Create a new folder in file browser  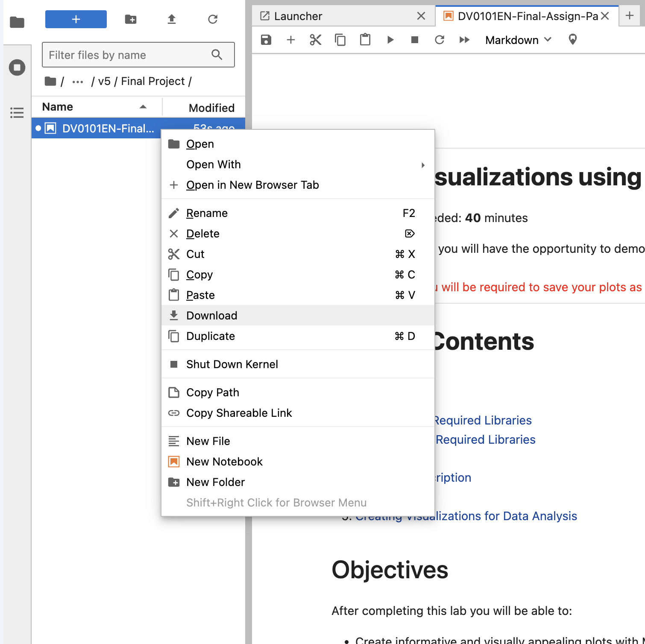coord(131,19)
